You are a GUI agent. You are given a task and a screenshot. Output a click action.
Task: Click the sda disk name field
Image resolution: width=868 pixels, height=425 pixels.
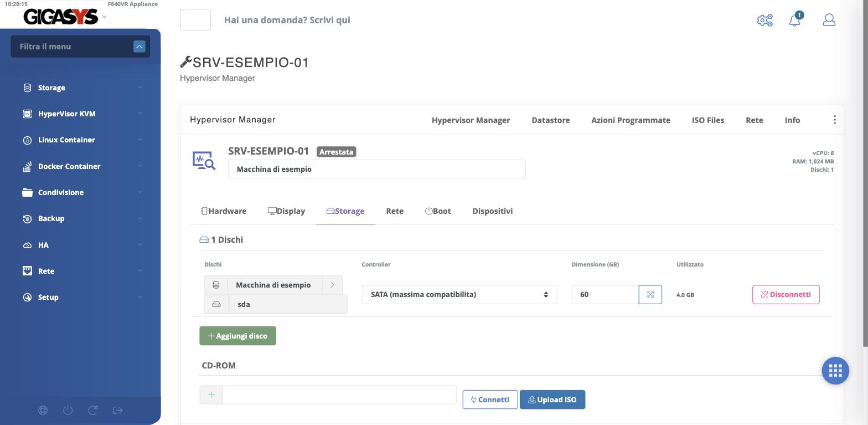click(288, 304)
